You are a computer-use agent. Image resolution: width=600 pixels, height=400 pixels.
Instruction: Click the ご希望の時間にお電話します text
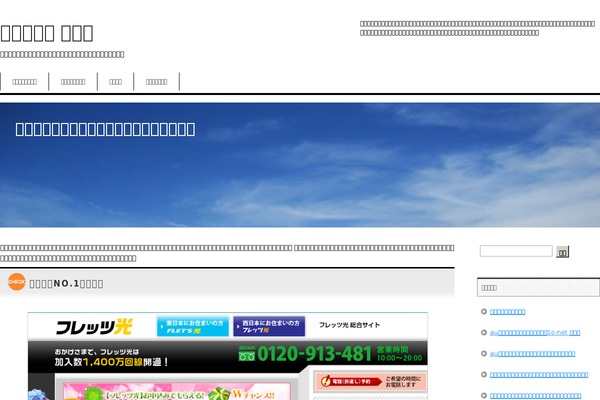403,381
